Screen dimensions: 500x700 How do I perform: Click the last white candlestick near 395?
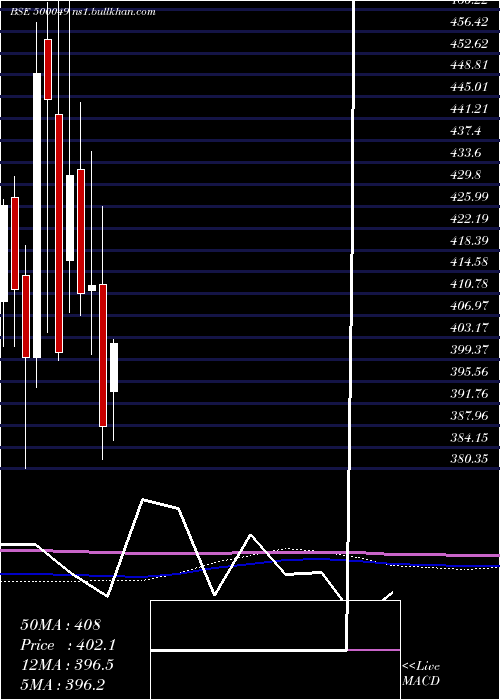pos(114,367)
